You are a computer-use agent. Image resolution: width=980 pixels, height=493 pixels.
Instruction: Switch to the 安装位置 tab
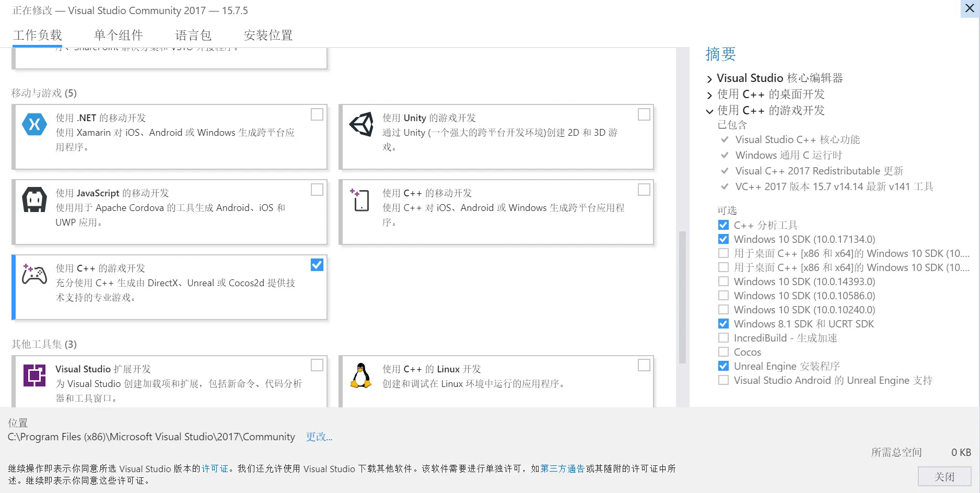click(x=268, y=35)
